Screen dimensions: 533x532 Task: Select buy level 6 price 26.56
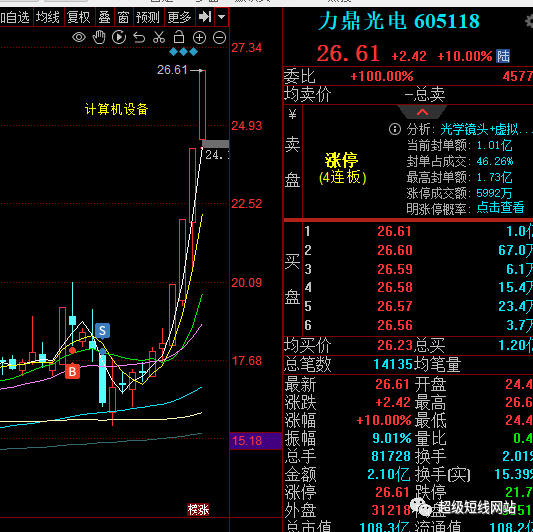[x=395, y=325]
